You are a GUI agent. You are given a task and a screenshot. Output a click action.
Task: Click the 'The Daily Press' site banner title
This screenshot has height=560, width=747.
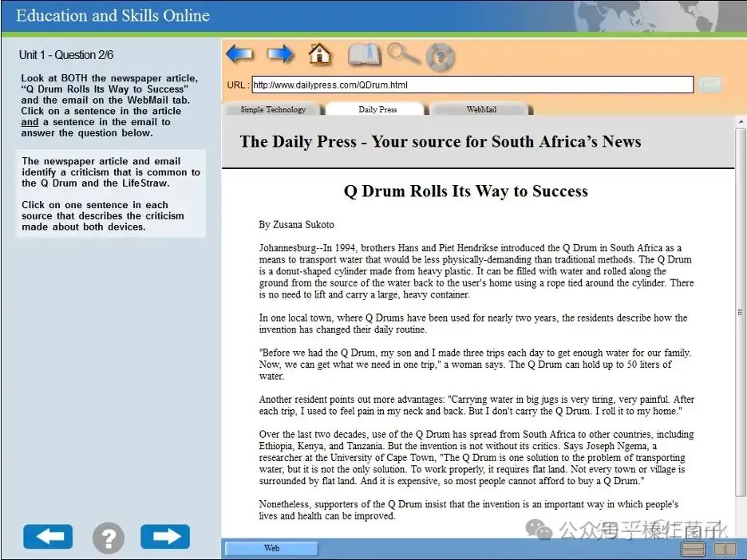441,142
